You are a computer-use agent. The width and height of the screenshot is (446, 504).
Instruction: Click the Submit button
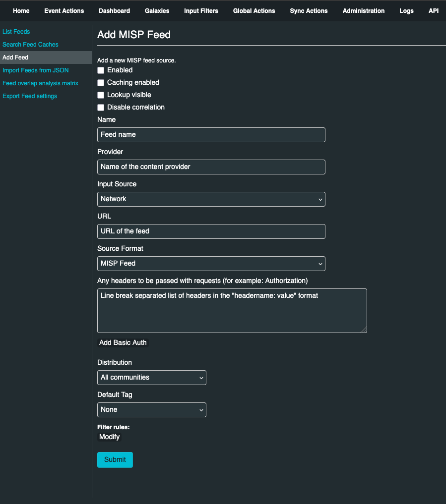pyautogui.click(x=115, y=459)
